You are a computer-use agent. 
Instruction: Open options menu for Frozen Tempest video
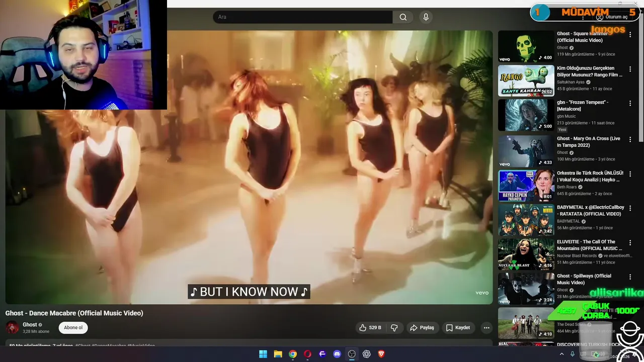[x=630, y=103]
